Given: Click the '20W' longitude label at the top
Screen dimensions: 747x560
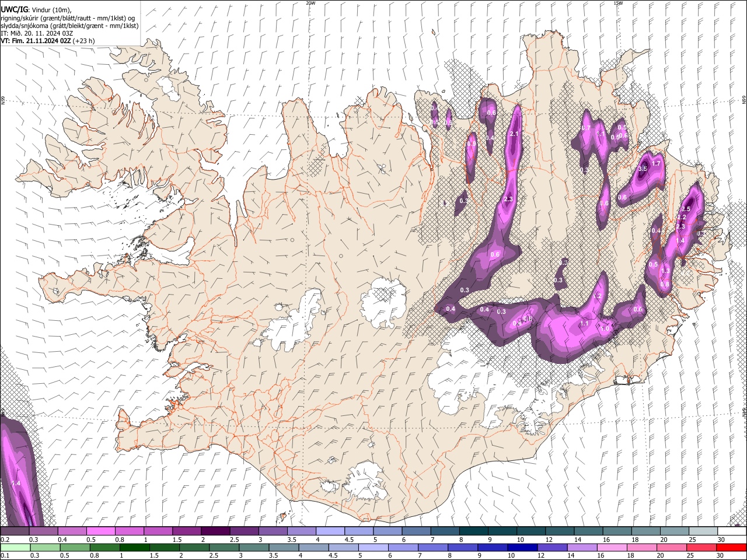Looking at the screenshot, I should click(310, 3).
